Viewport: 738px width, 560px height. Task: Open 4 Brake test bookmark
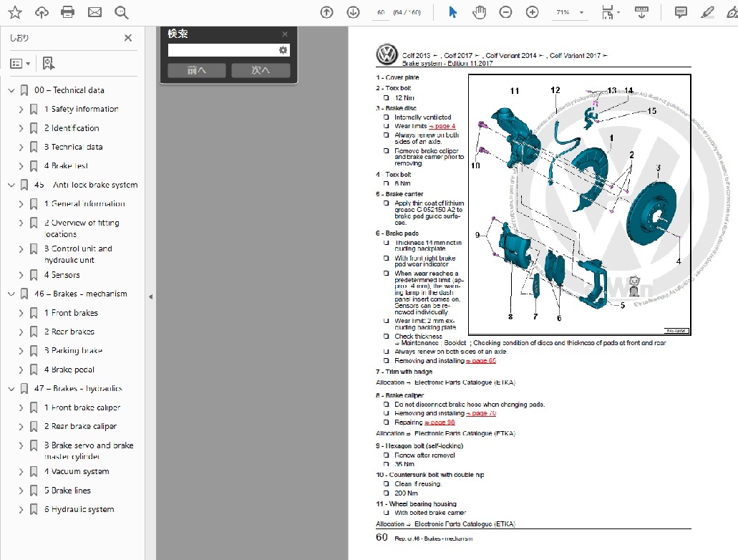[x=66, y=166]
